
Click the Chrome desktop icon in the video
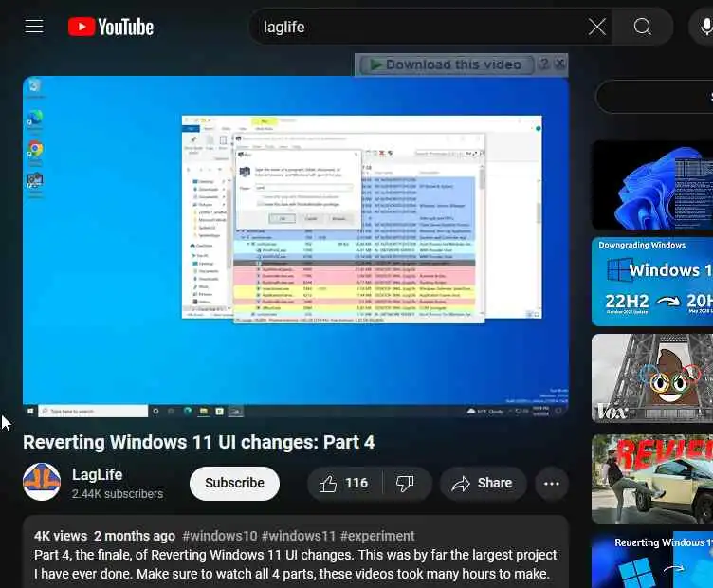(x=35, y=151)
